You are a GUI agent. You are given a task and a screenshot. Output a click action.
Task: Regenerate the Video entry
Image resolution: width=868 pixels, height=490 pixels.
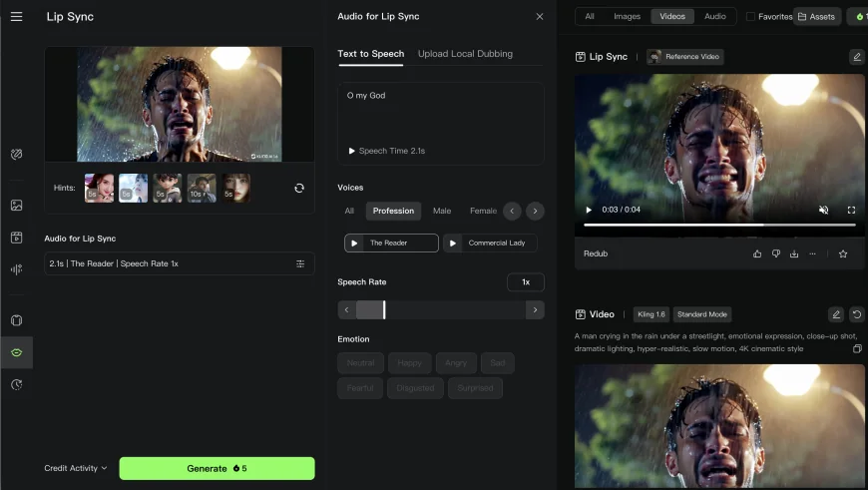[x=856, y=314]
